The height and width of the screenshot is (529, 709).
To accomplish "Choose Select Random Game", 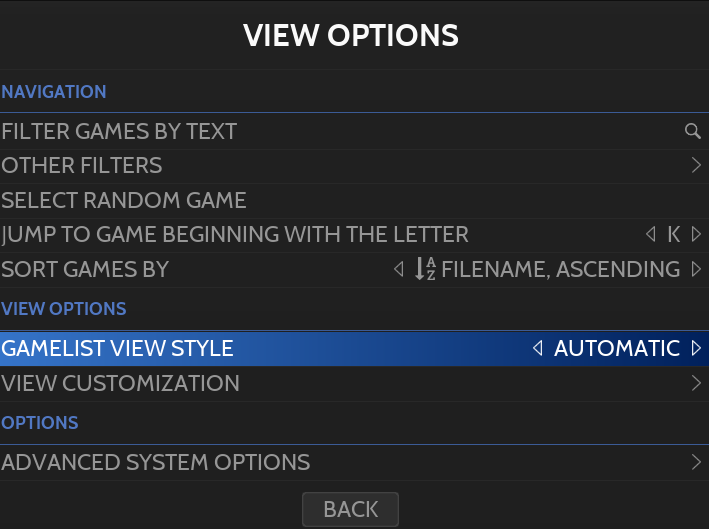I will [124, 200].
